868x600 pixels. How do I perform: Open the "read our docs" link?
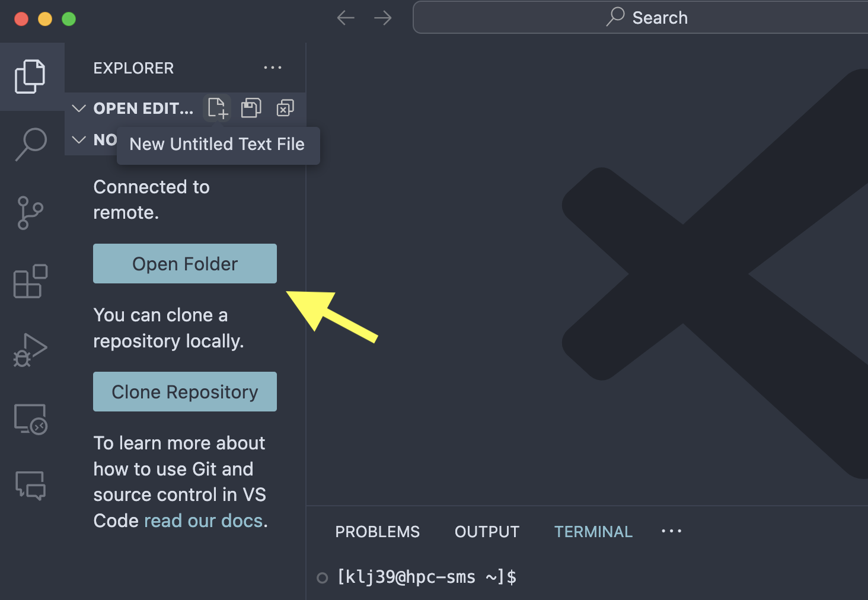204,521
